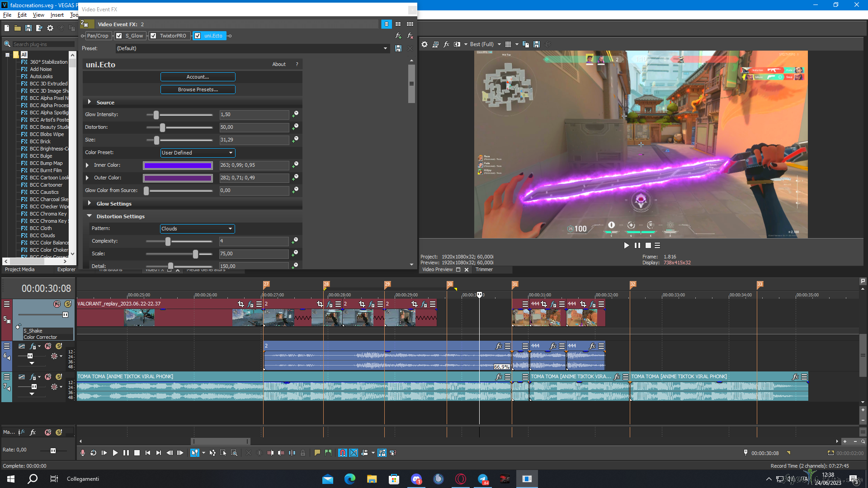Solo video track 5
The width and height of the screenshot is (868, 488).
[68, 304]
